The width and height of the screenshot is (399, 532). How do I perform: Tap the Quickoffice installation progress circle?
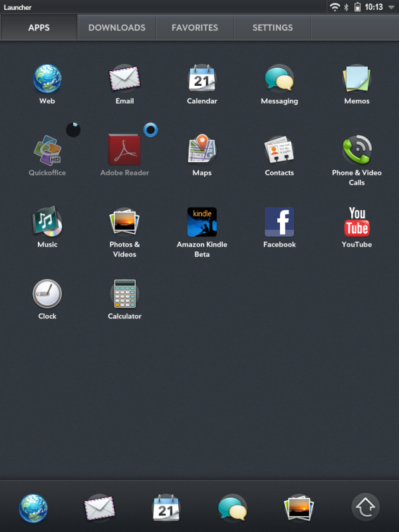[x=73, y=130]
